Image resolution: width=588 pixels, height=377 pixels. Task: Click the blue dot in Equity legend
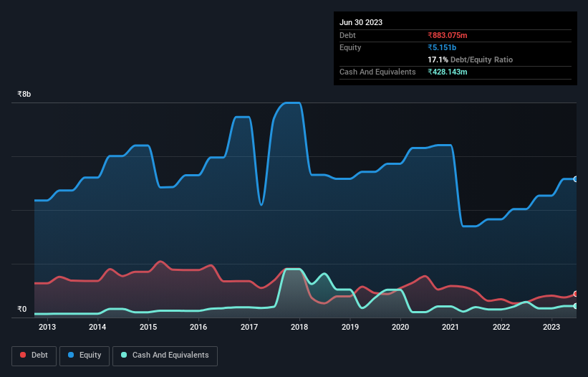pyautogui.click(x=71, y=355)
